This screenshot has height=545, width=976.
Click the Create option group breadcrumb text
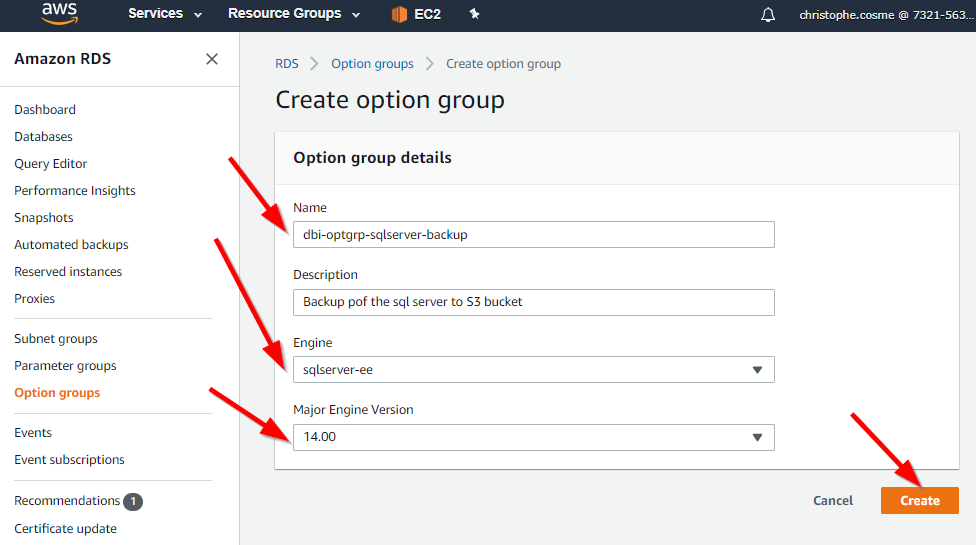[504, 64]
